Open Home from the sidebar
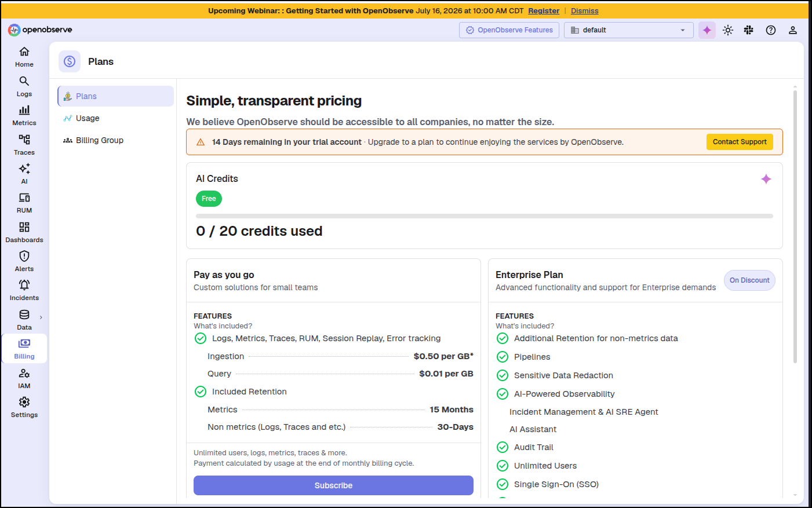Image resolution: width=812 pixels, height=508 pixels. pyautogui.click(x=24, y=57)
